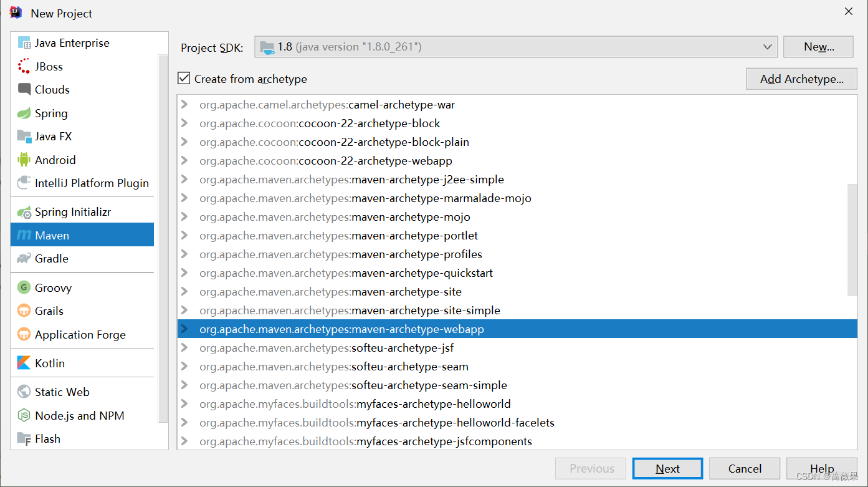The width and height of the screenshot is (868, 487).
Task: Click the Java Enterprise icon in sidebar
Action: [x=24, y=43]
